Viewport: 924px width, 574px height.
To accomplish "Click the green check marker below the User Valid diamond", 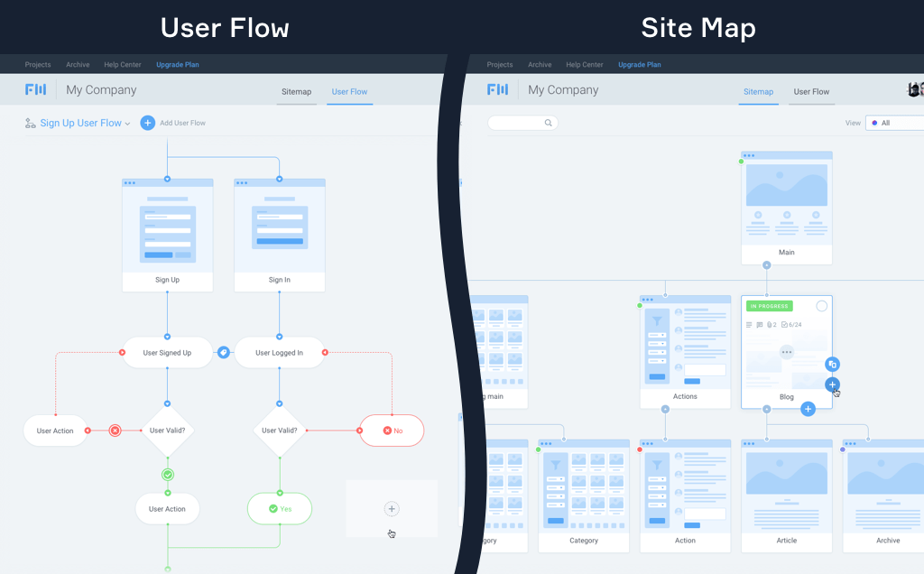I will coord(168,473).
